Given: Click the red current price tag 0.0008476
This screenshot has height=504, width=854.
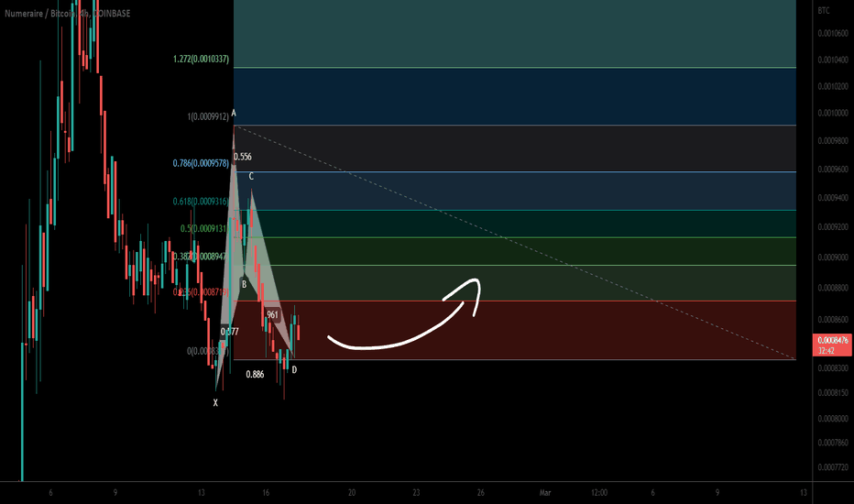Looking at the screenshot, I should (x=832, y=345).
